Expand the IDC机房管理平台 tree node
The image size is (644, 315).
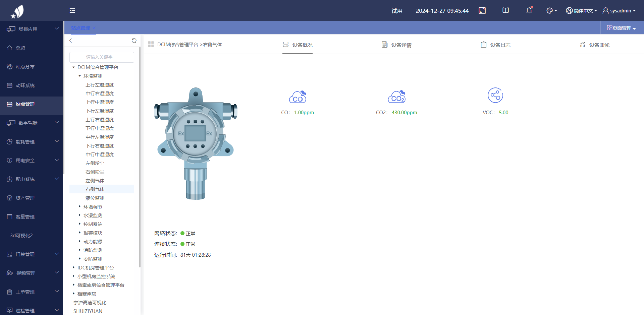coord(73,268)
